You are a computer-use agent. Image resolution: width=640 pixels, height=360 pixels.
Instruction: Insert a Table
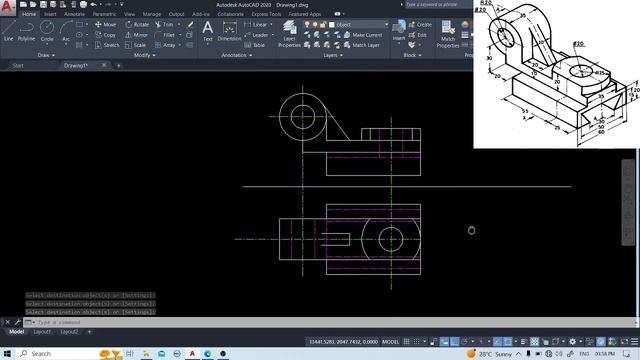[254, 45]
